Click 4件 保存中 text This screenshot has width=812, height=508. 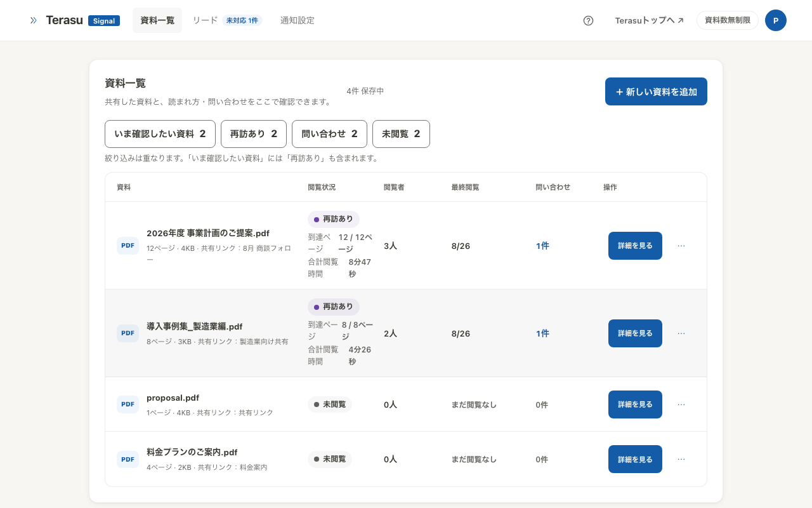365,91
